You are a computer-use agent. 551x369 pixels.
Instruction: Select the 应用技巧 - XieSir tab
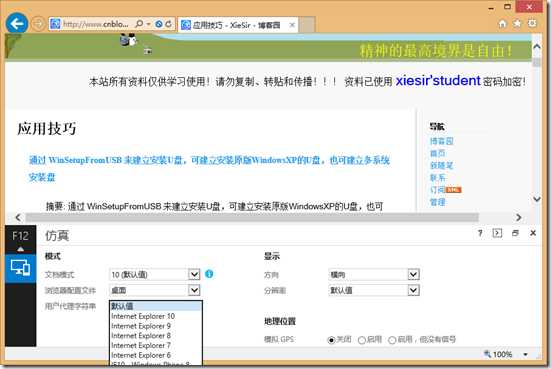(238, 25)
